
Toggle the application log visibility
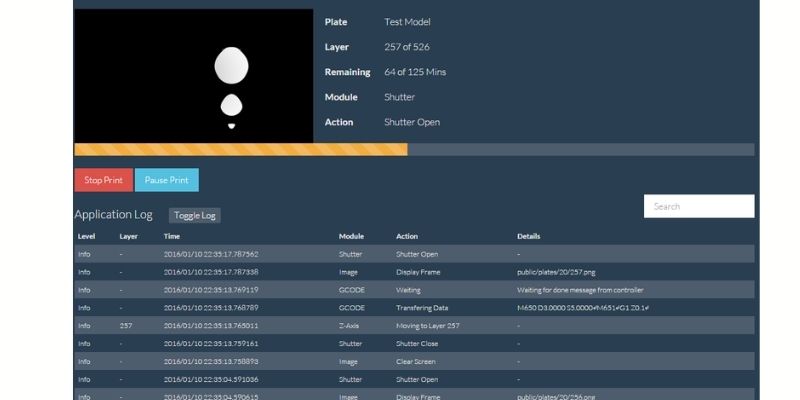194,215
